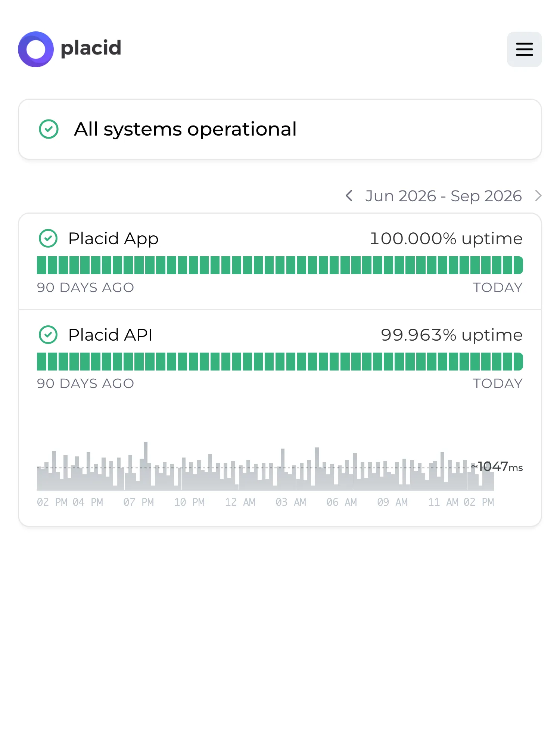
Task: Open Placid API service name
Action: pyautogui.click(x=111, y=335)
